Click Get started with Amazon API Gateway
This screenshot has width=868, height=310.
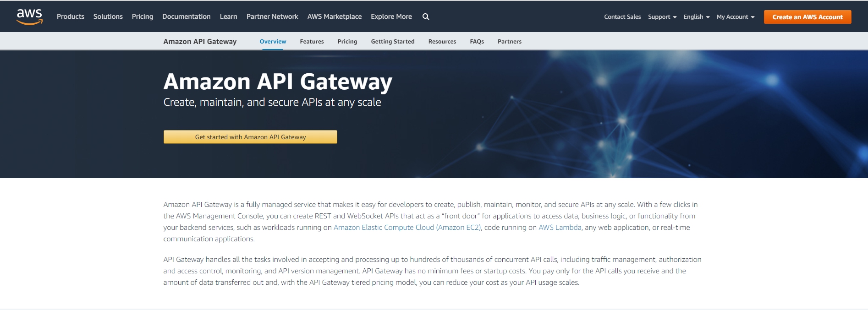click(x=250, y=137)
